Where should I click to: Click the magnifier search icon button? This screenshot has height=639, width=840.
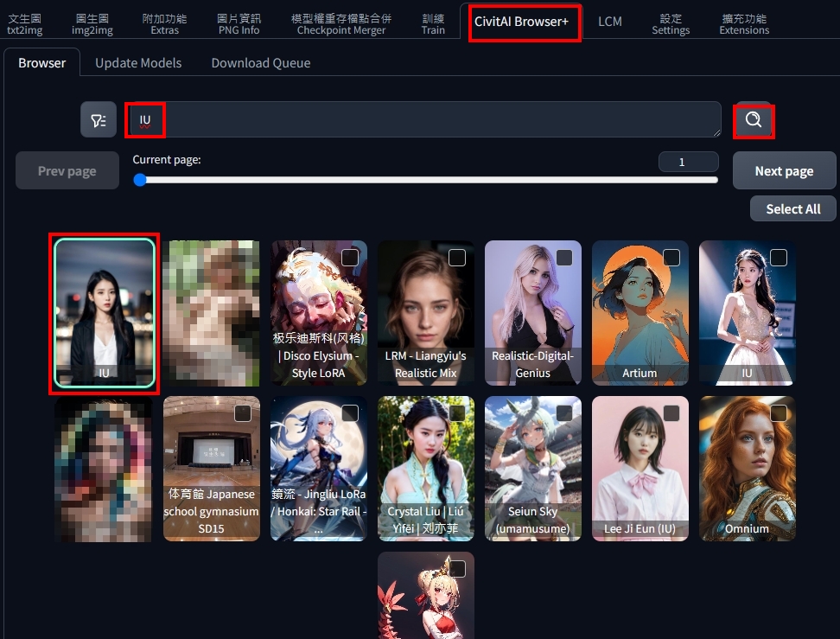tap(754, 120)
